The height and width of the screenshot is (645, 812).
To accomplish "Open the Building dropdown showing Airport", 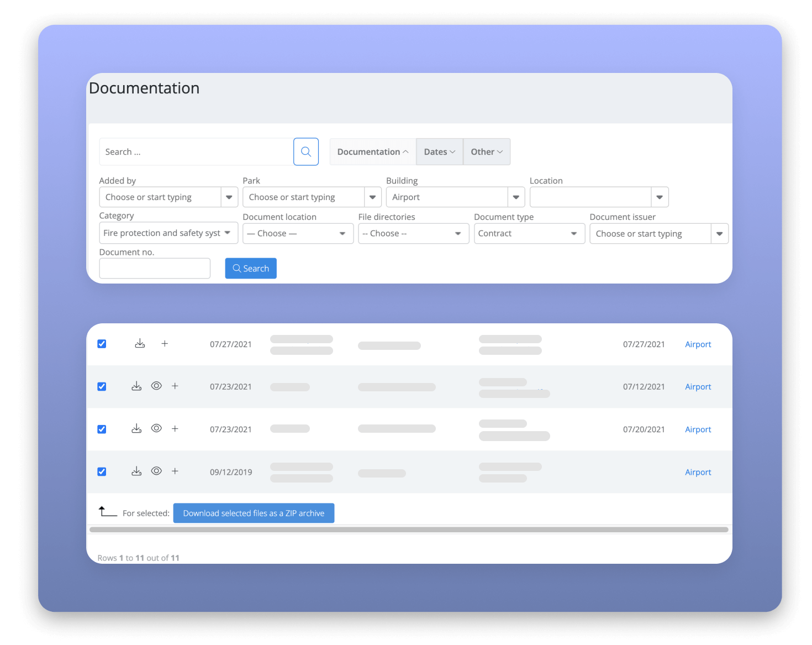I will [x=455, y=197].
